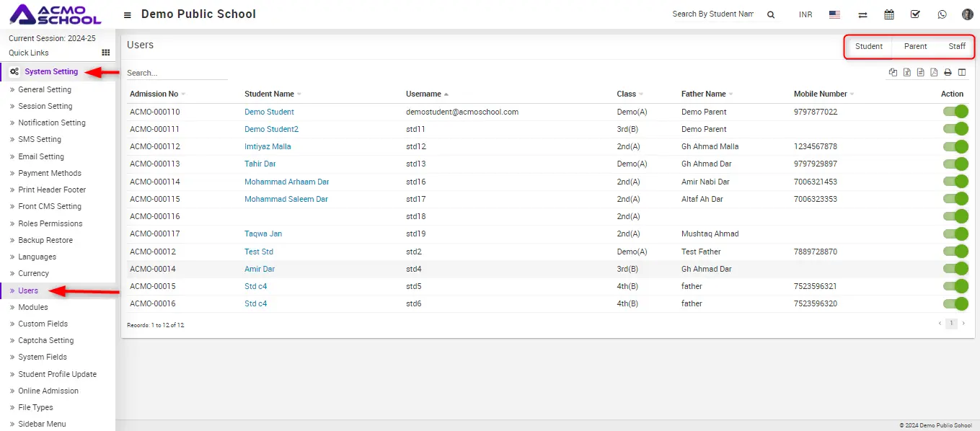Image resolution: width=980 pixels, height=431 pixels.
Task: Toggle the active switch for Amir Dar
Action: pyautogui.click(x=955, y=269)
